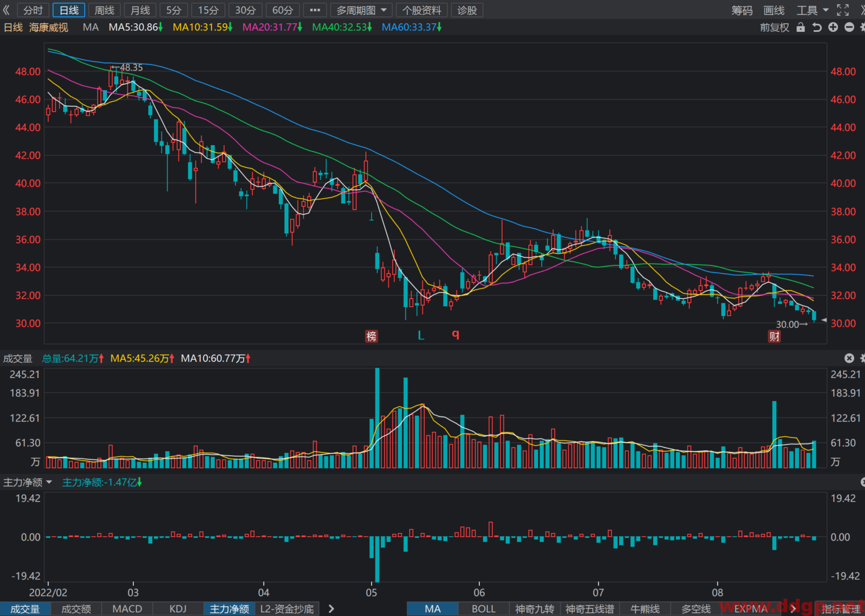Zoom out with the minus circle icon
This screenshot has height=616, width=865.
click(x=849, y=27)
